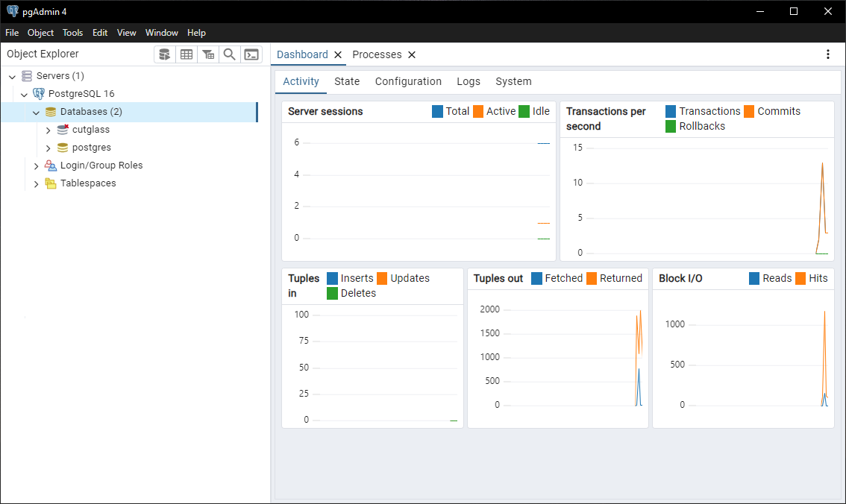Close the Processes tab
The image size is (846, 504).
pyautogui.click(x=412, y=54)
